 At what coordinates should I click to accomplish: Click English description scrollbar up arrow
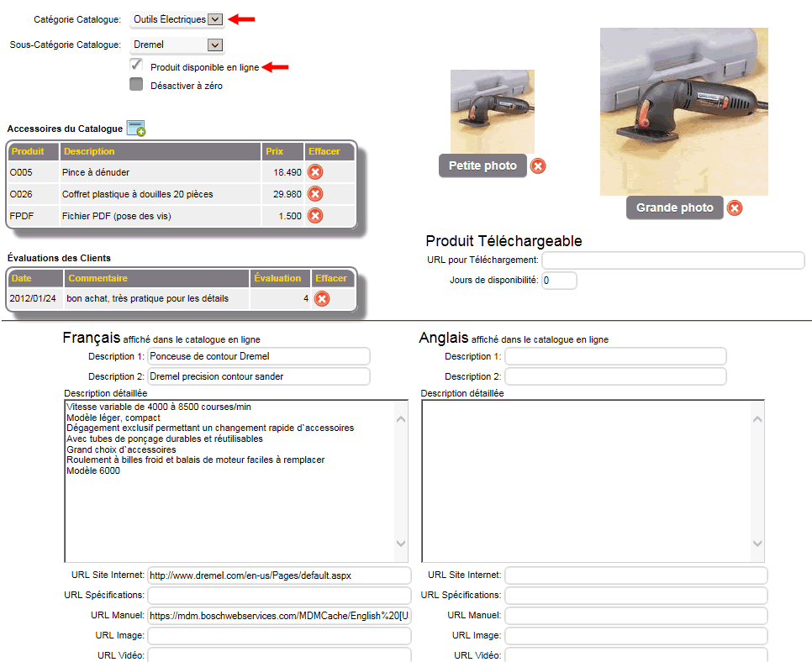[x=757, y=419]
